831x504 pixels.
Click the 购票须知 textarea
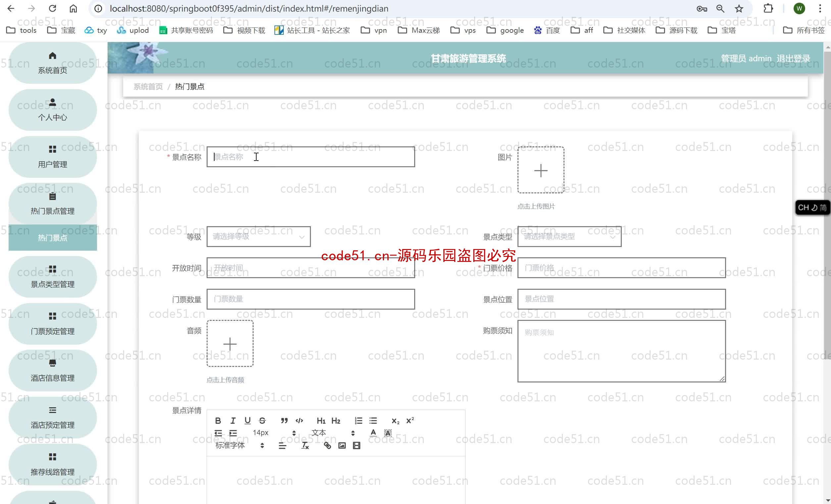click(621, 351)
